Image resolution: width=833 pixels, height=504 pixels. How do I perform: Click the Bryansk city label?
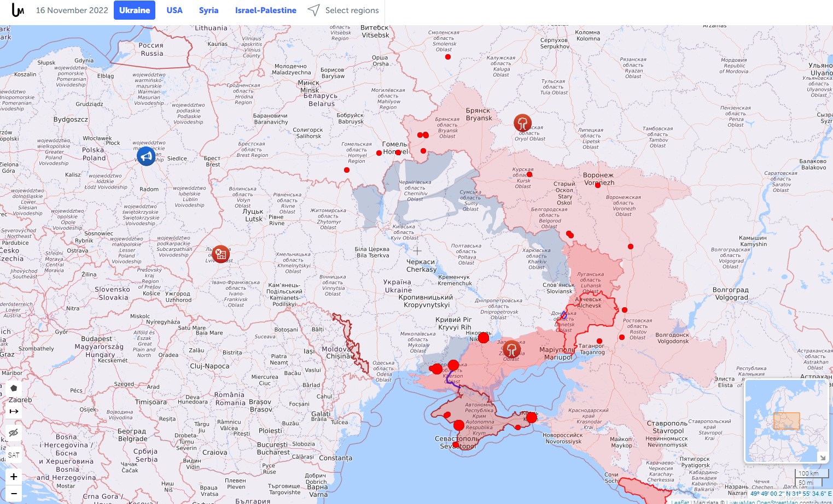point(479,114)
